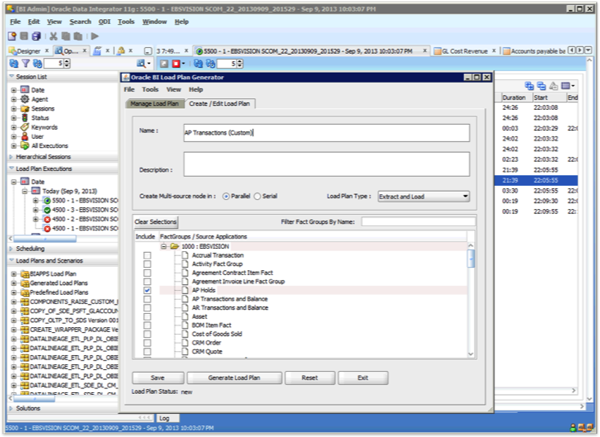This screenshot has height=437, width=600.
Task: Select the Serial radio button
Action: [x=258, y=196]
